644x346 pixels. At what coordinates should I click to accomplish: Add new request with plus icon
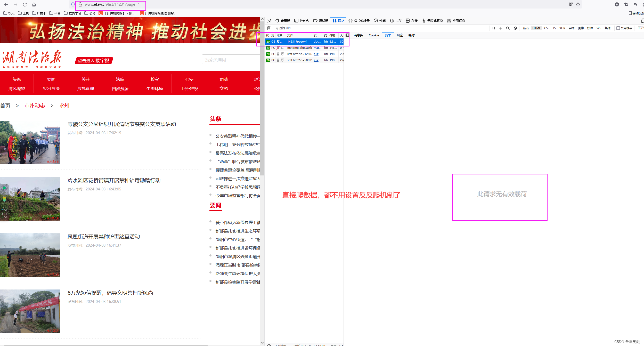tap(501, 28)
